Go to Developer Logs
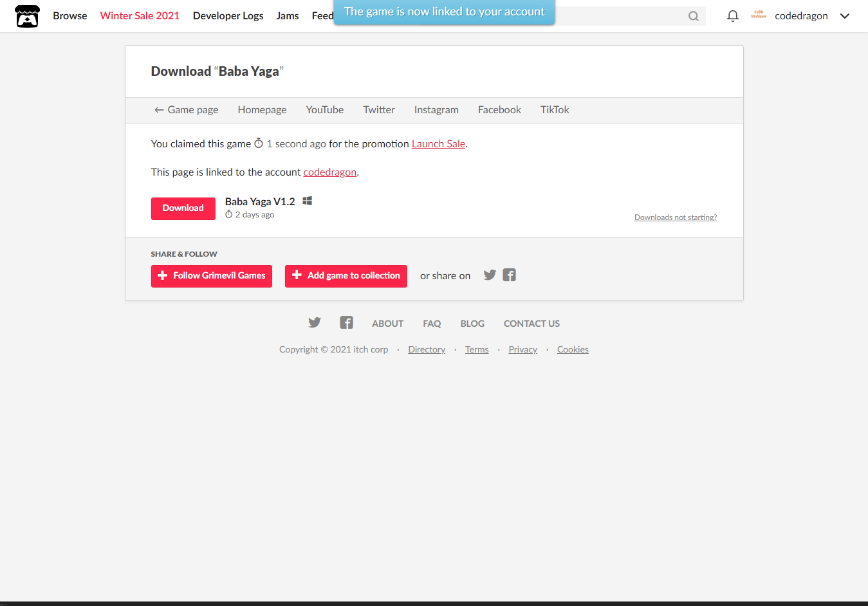 tap(228, 15)
